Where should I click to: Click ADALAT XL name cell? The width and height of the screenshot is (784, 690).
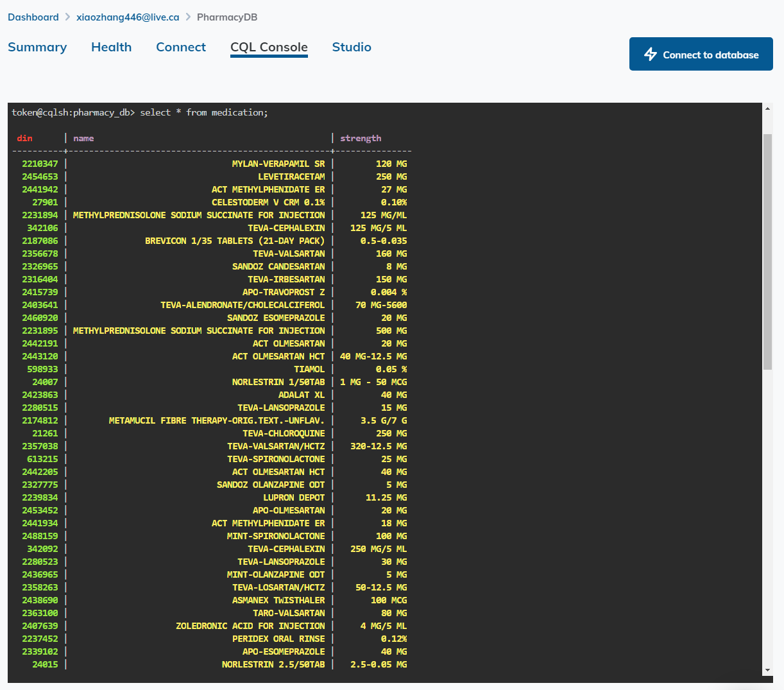coord(302,395)
